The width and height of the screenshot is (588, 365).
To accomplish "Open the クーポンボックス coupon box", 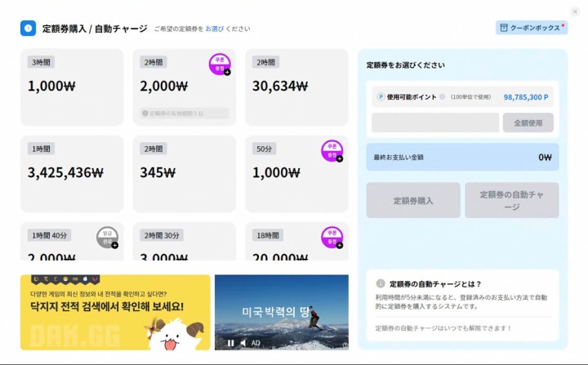I will pyautogui.click(x=531, y=28).
